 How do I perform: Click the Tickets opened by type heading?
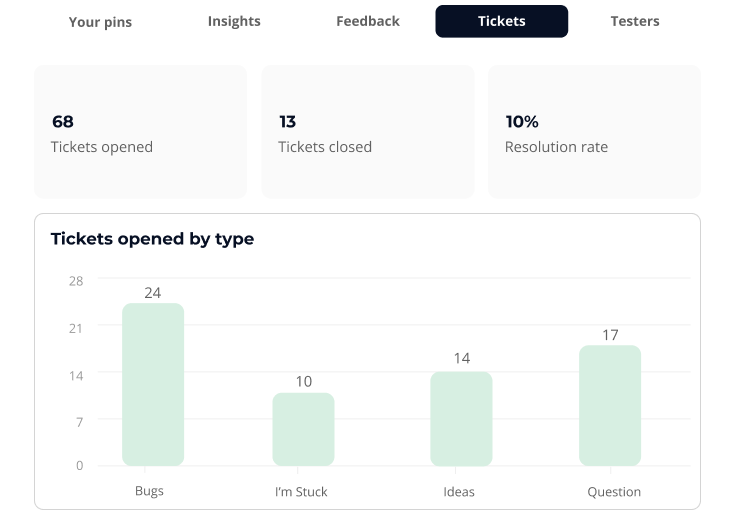point(152,239)
